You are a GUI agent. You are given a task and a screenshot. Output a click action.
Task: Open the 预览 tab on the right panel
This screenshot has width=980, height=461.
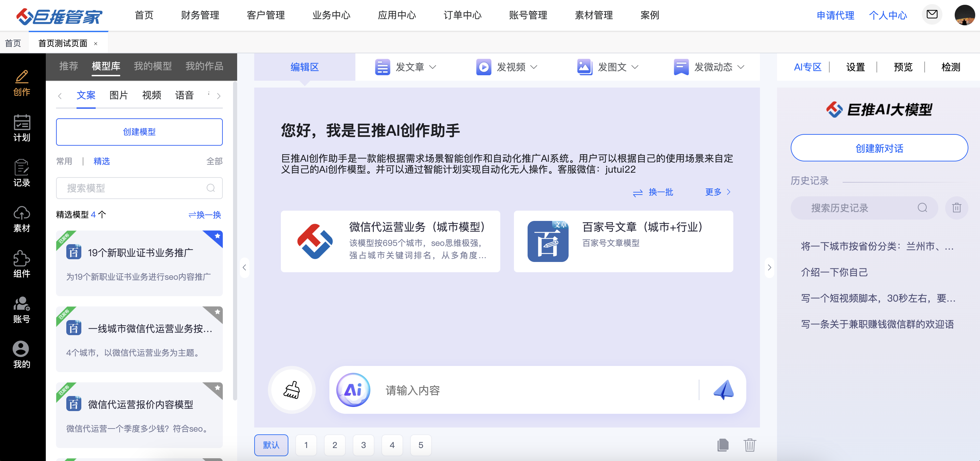903,67
